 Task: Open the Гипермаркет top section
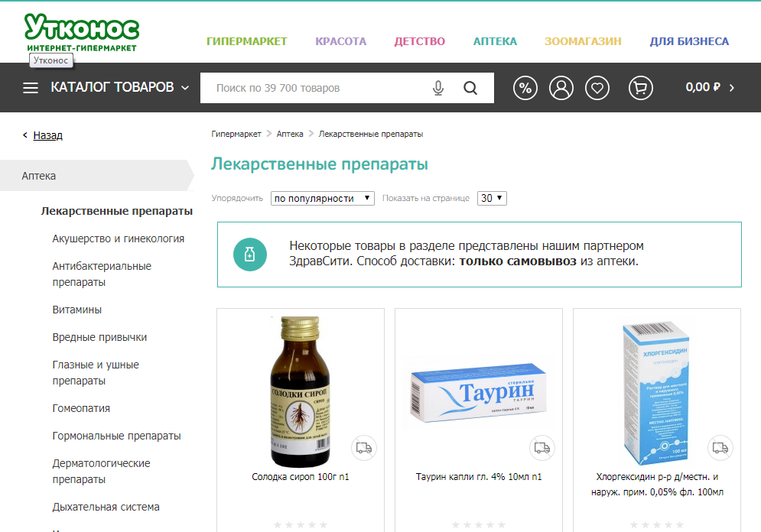246,41
